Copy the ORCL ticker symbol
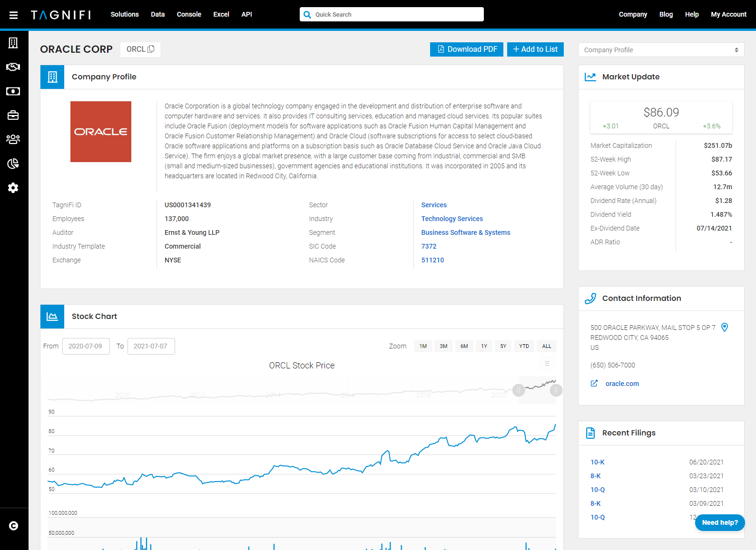This screenshot has height=550, width=756. point(151,49)
